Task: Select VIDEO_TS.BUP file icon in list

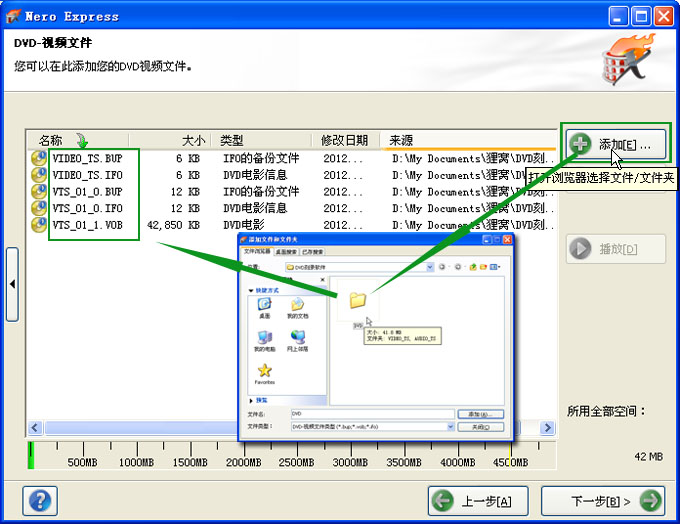Action: (x=39, y=158)
